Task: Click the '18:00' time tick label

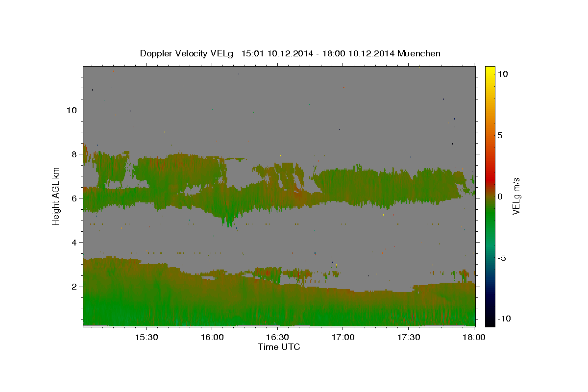Action: [474, 338]
